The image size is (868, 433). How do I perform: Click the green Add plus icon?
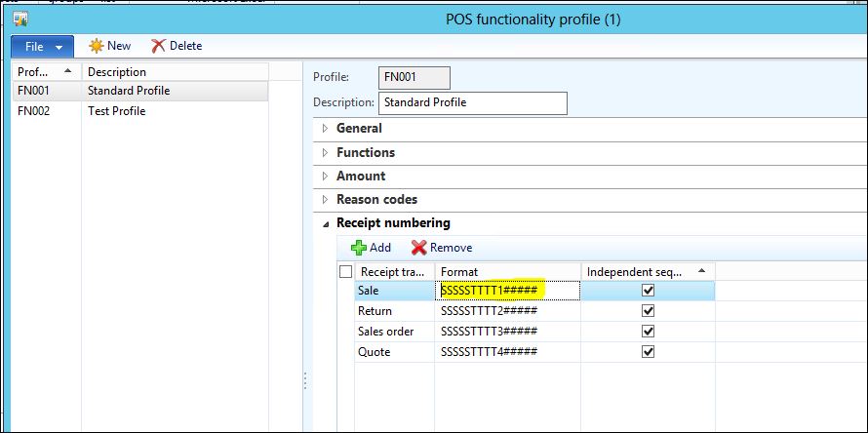click(358, 248)
